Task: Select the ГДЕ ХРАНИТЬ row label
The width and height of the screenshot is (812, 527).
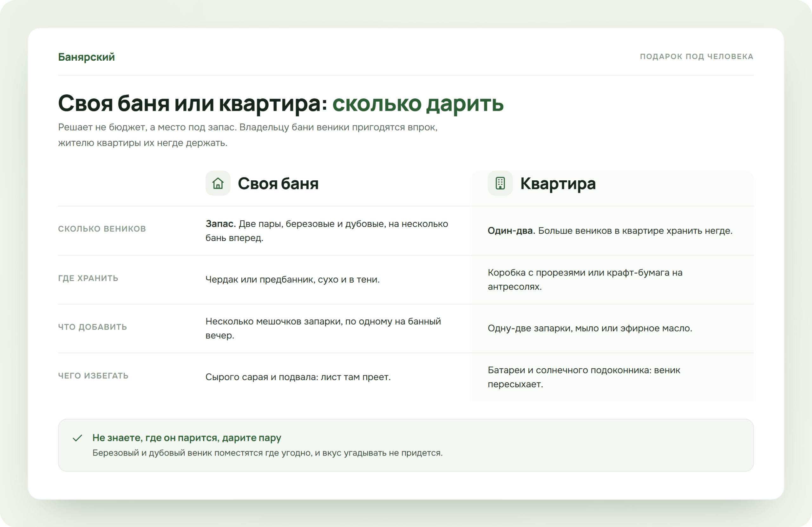Action: tap(88, 278)
